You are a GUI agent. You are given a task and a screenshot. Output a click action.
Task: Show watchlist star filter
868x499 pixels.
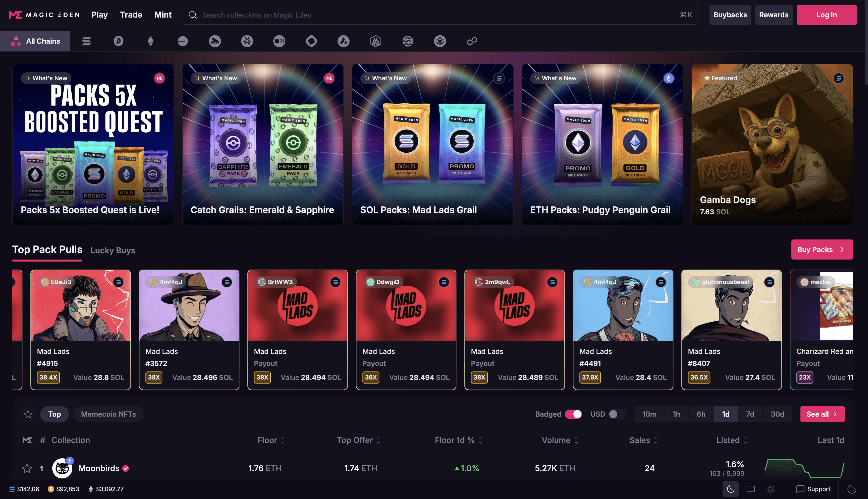28,414
